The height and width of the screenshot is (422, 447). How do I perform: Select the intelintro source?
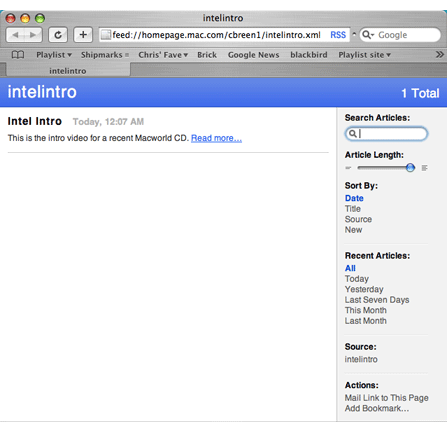tap(361, 359)
